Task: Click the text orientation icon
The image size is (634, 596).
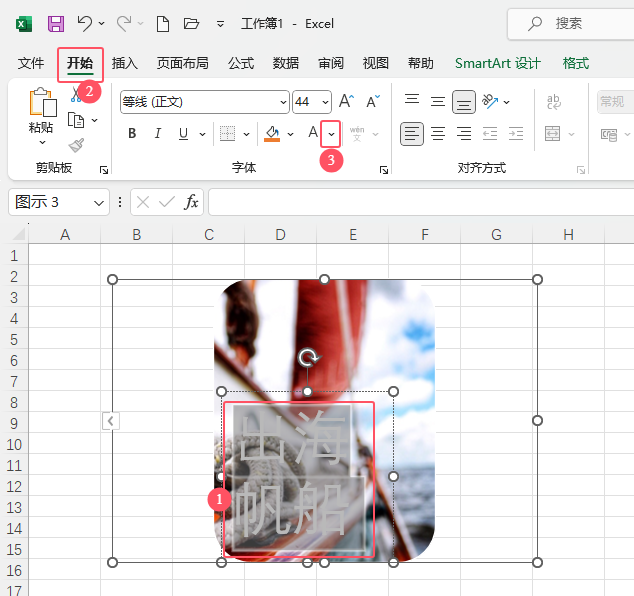Action: click(490, 101)
